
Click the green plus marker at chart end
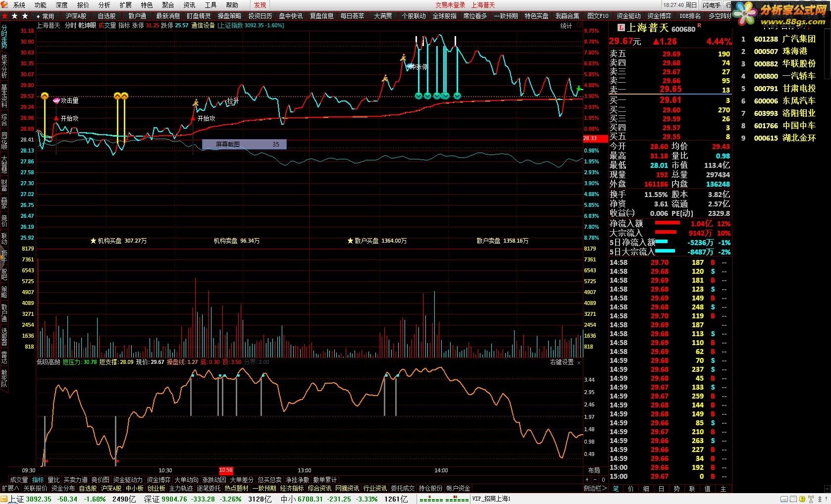(578, 89)
